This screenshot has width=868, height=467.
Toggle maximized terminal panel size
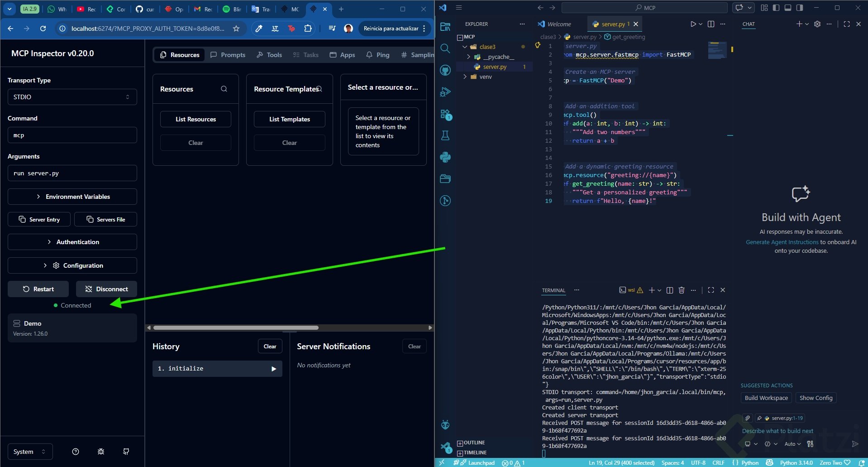point(711,290)
